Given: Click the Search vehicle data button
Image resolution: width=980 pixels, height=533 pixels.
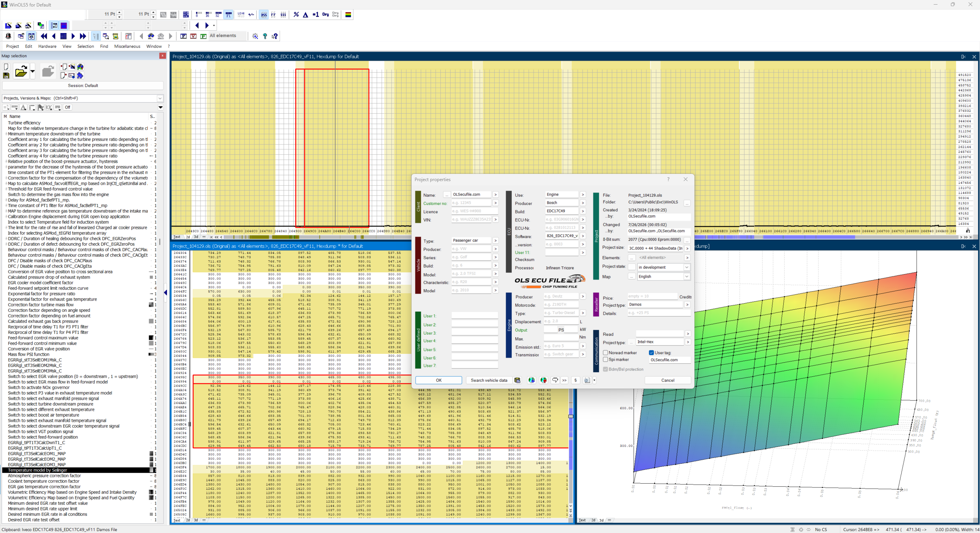Looking at the screenshot, I should coord(489,380).
